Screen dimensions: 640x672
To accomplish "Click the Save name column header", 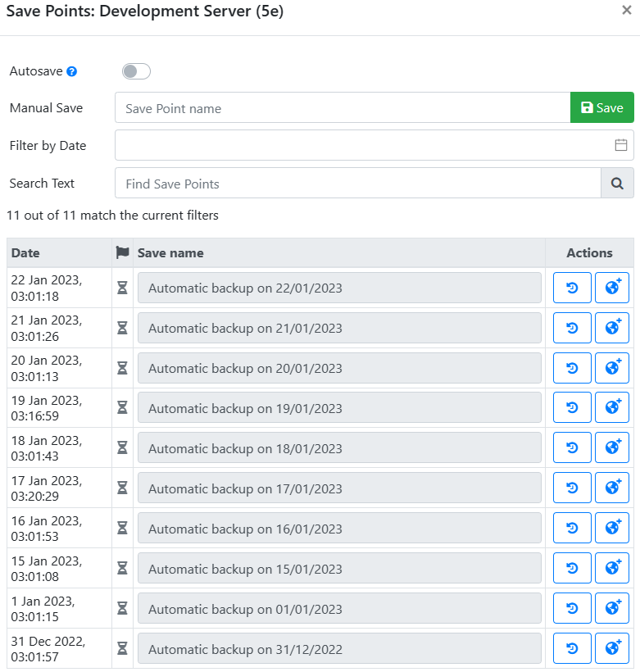I will click(170, 252).
